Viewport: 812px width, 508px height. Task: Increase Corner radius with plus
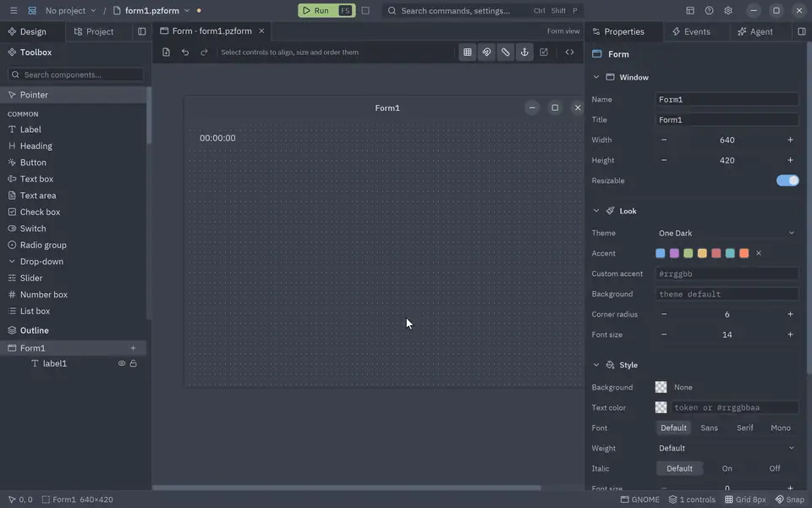[790, 314]
